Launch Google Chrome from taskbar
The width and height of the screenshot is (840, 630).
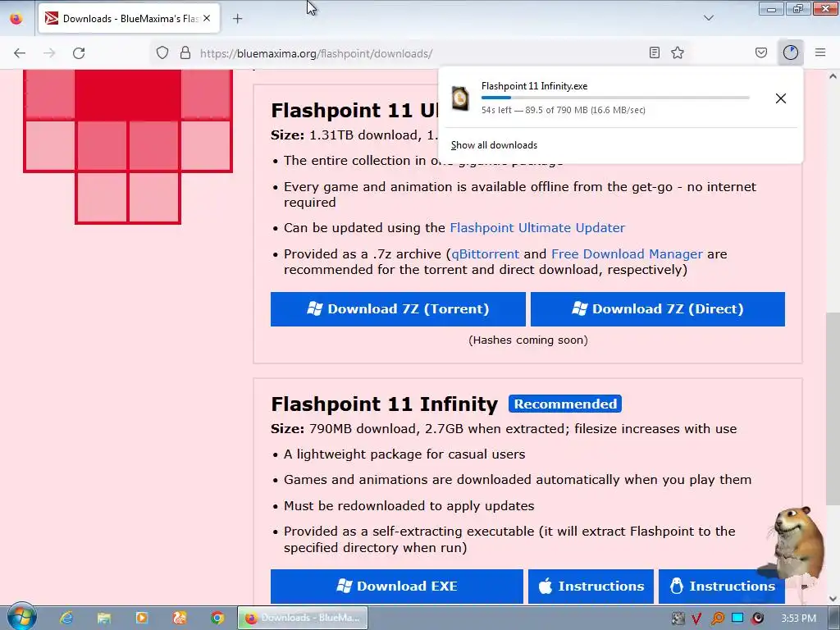pos(217,618)
